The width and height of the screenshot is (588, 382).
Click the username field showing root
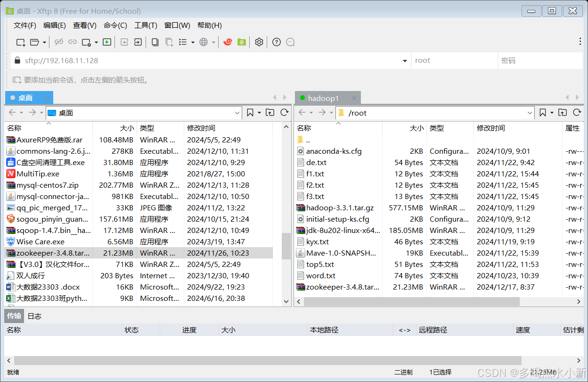[455, 60]
